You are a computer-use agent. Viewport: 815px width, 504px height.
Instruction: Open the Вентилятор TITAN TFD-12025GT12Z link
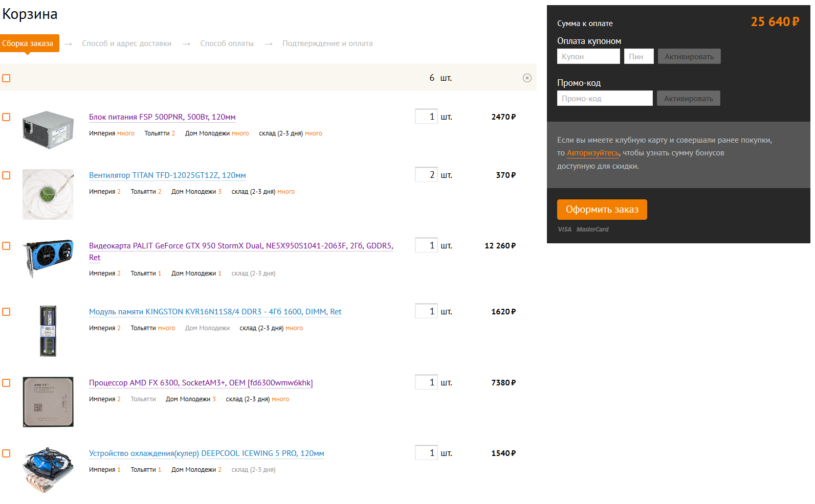point(167,175)
